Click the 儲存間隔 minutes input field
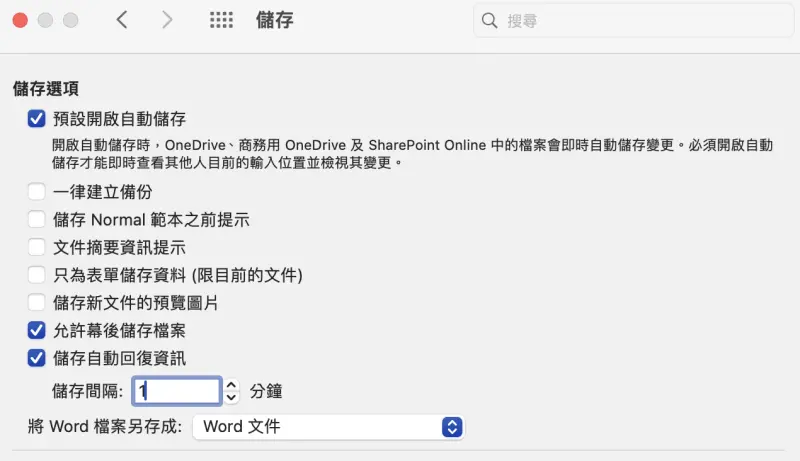The image size is (800, 461). click(177, 391)
